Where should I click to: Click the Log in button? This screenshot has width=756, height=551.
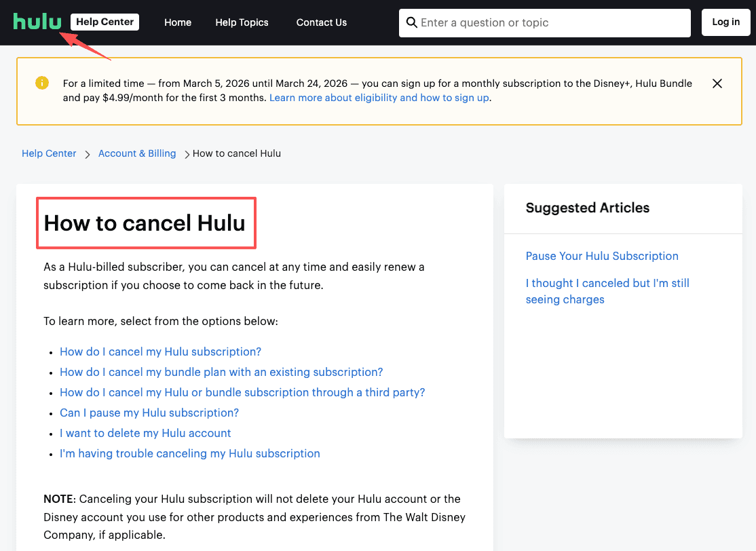click(x=725, y=22)
